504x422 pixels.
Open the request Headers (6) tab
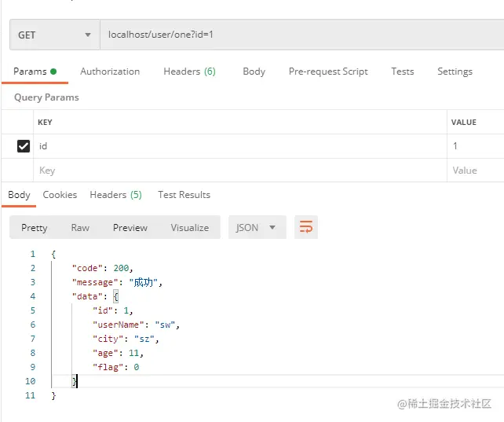click(189, 72)
